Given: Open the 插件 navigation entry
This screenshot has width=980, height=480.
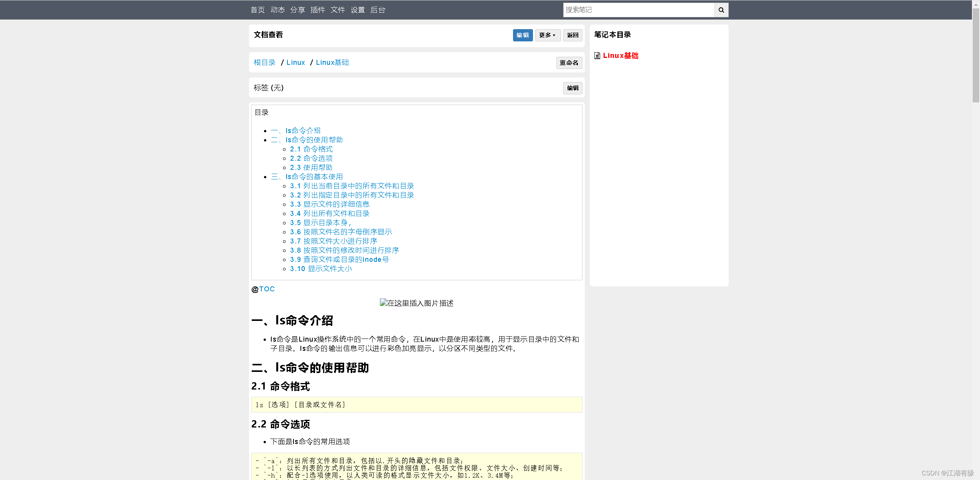Looking at the screenshot, I should click(x=317, y=10).
